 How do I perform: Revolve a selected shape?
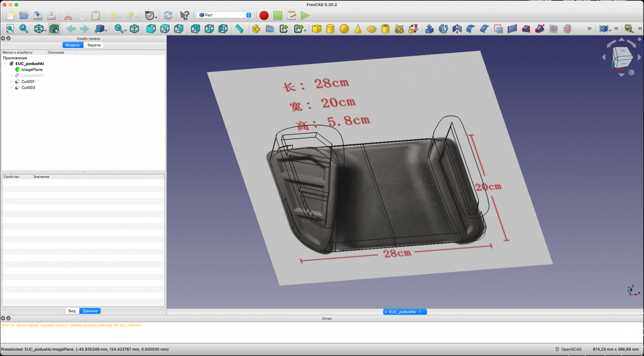[443, 28]
